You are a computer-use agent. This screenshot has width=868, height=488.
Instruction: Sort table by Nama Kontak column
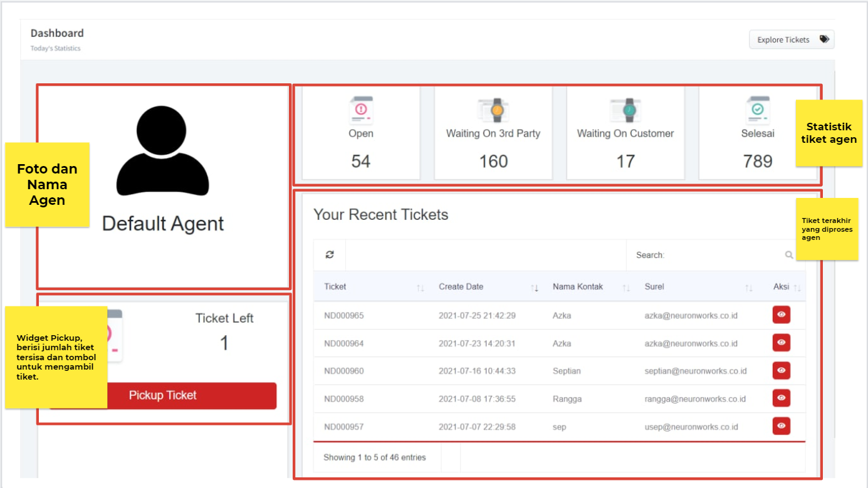click(625, 288)
